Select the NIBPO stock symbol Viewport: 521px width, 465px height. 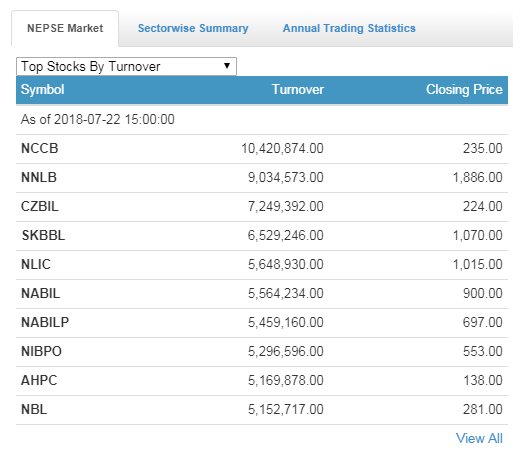pyautogui.click(x=41, y=351)
